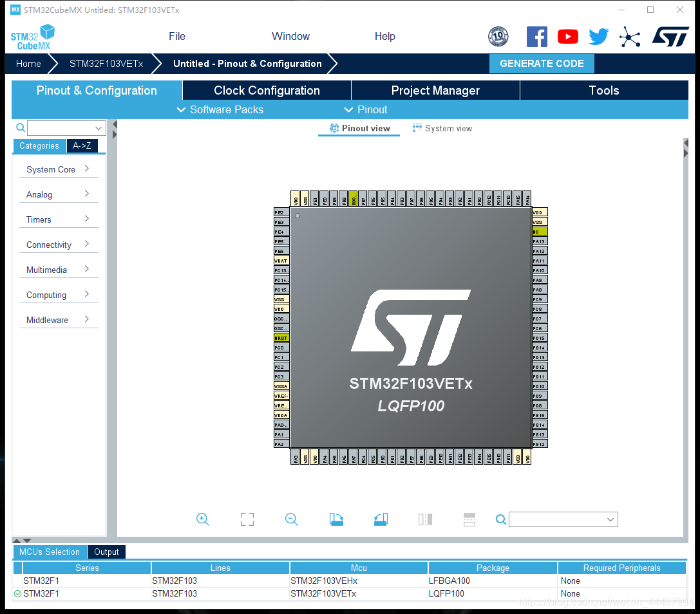700x614 pixels.
Task: Click the 10 years anniversary badge icon
Action: [498, 37]
